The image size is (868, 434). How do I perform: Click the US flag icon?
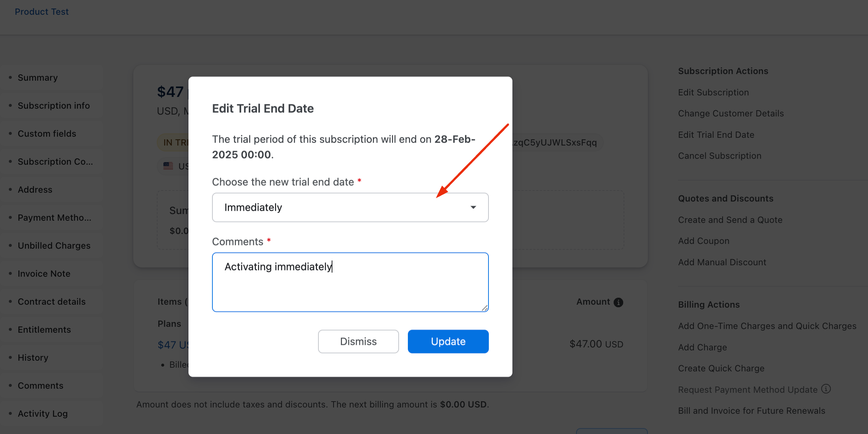click(x=168, y=166)
